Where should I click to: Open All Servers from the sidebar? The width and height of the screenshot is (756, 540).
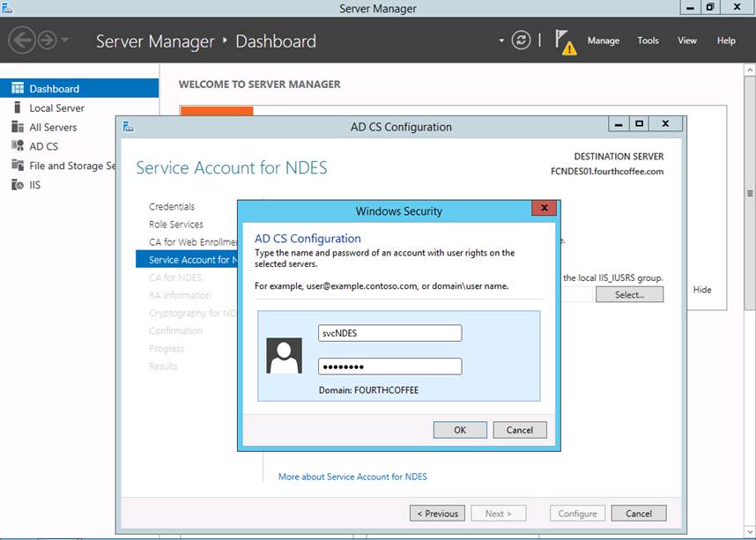click(18, 128)
